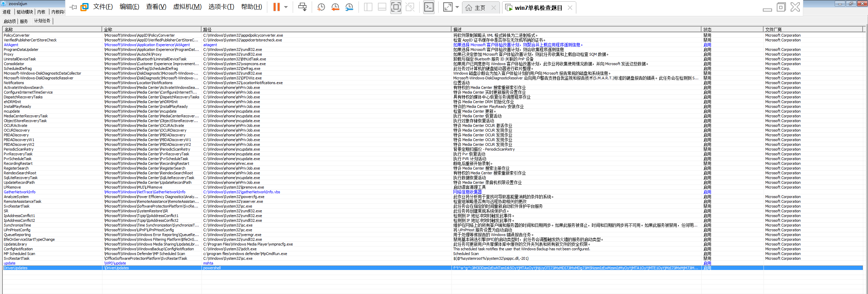Image resolution: width=868 pixels, height=294 pixels.
Task: Take a snapshot using the clock-plus icon
Action: coord(321,7)
